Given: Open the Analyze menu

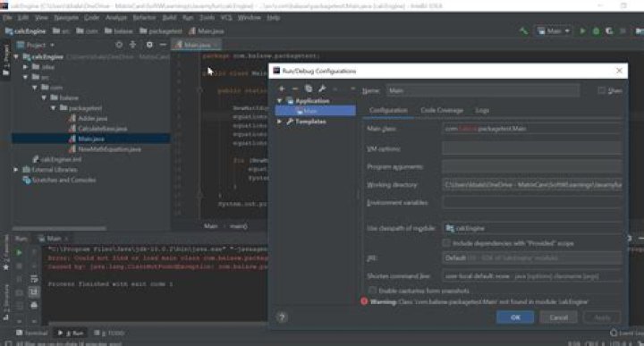Looking at the screenshot, I should pyautogui.click(x=116, y=18).
